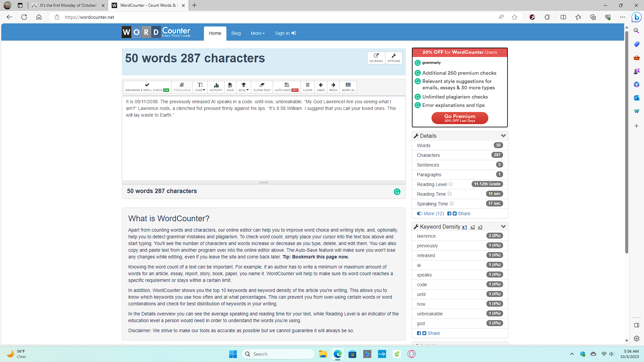Click the Thesaurus book icon
Screen dimensions: 644x362
182,87
